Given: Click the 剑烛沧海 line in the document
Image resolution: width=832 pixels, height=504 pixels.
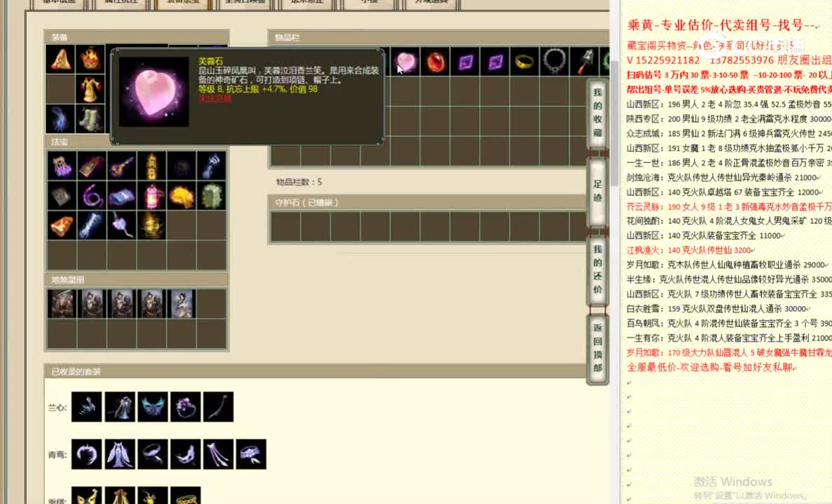Looking at the screenshot, I should pyautogui.click(x=723, y=177).
